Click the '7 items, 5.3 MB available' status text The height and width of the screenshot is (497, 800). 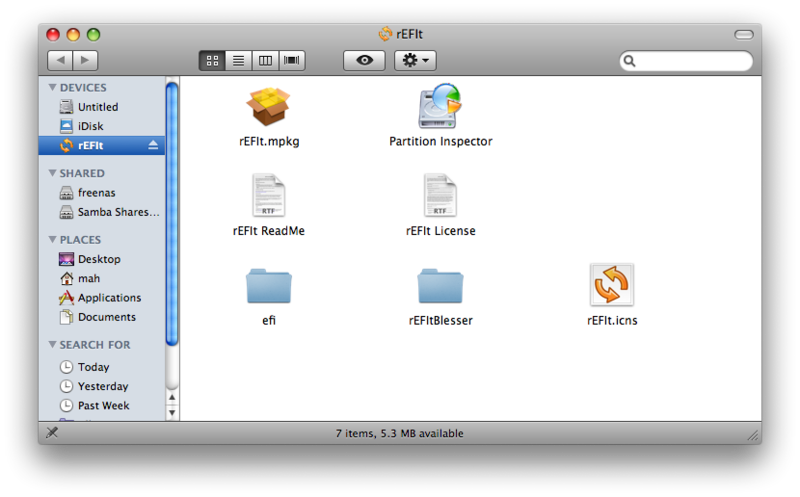point(399,433)
